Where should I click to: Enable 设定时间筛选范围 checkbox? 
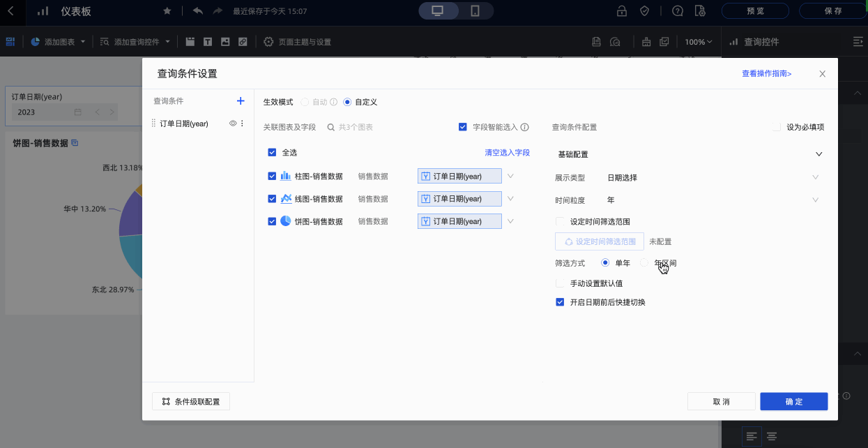[560, 222]
